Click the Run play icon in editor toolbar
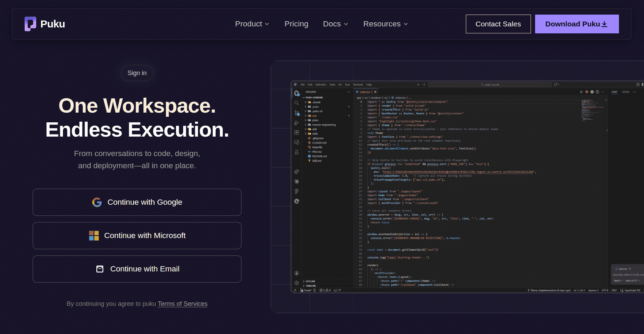Viewport: 644px width, 334px height. coord(581,92)
